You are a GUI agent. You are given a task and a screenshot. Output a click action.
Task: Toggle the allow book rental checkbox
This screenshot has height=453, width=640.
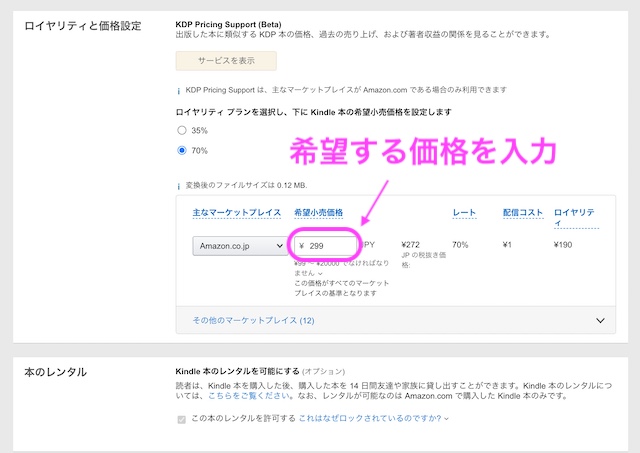click(181, 418)
